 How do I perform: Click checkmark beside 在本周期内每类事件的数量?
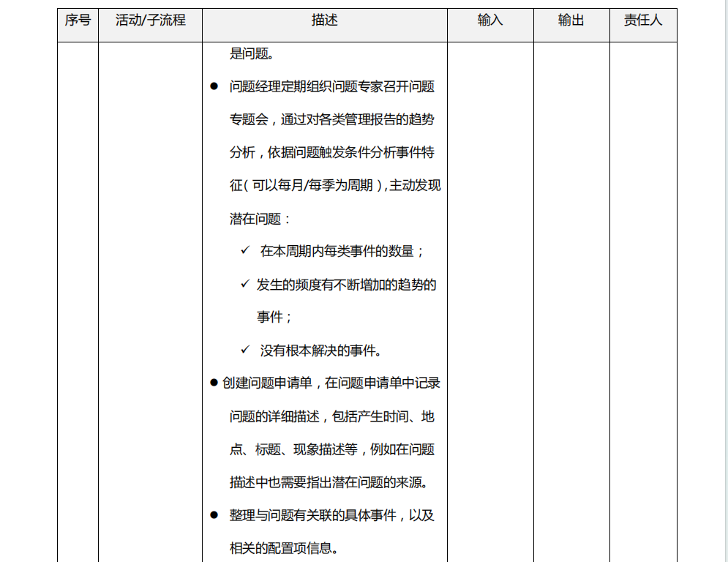pyautogui.click(x=246, y=251)
